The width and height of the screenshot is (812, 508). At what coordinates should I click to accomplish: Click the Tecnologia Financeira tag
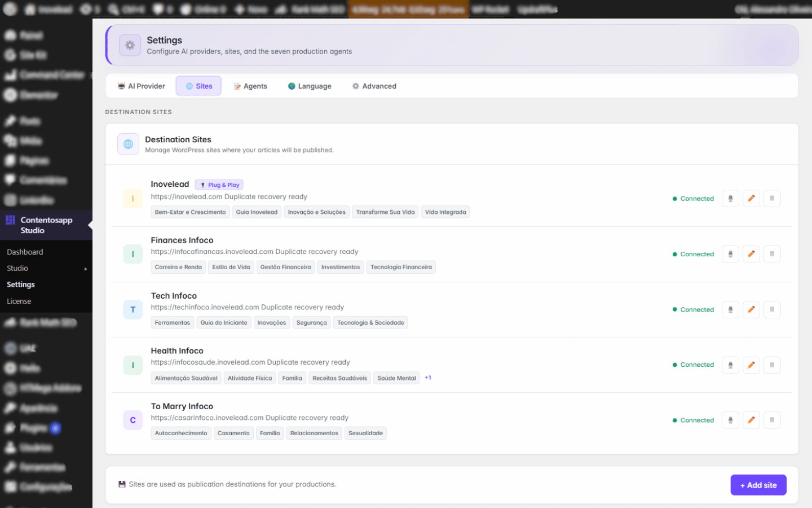coord(401,267)
